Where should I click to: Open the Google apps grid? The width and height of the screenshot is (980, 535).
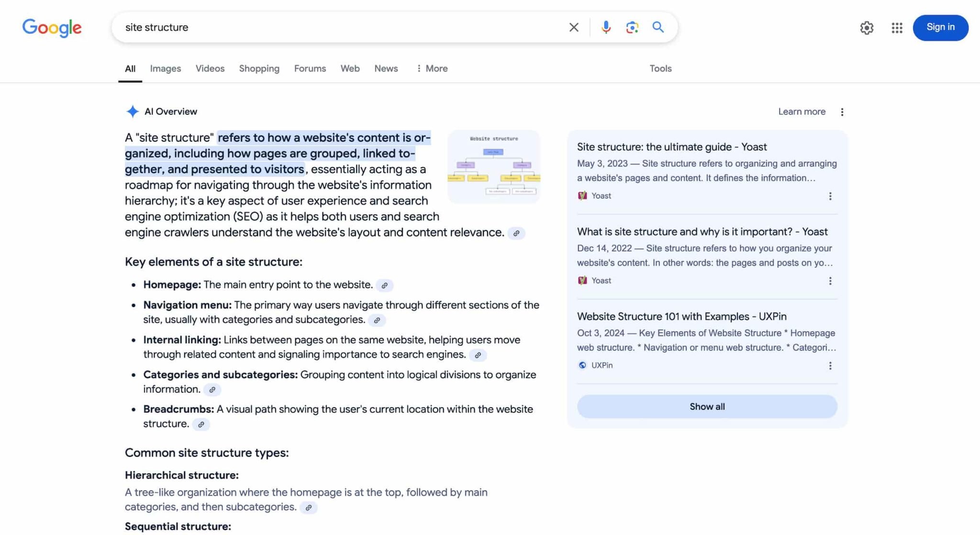point(897,28)
